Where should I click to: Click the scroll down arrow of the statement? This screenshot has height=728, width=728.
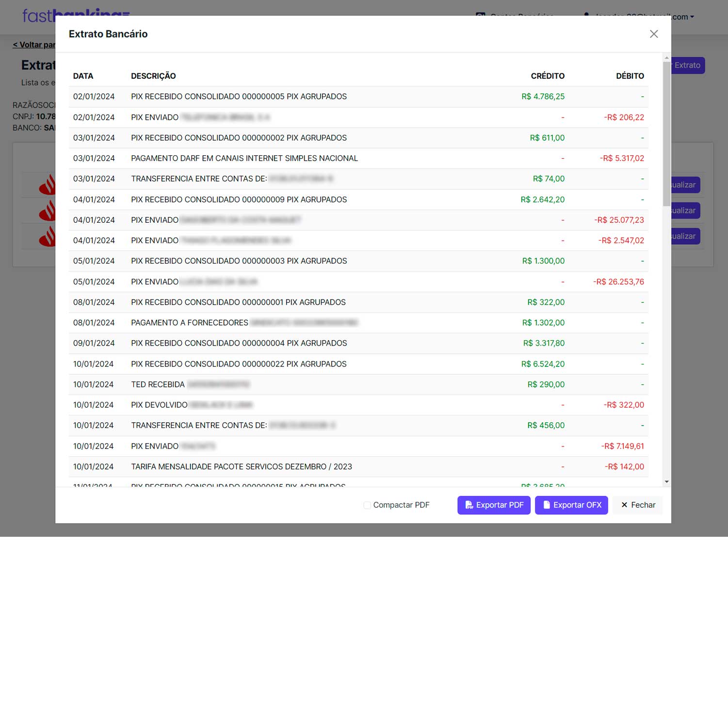(x=666, y=482)
